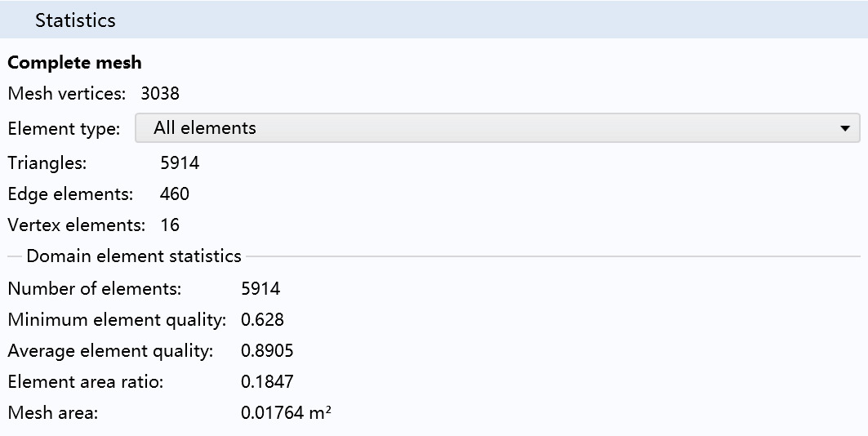The image size is (868, 436).
Task: Click the Triangles label
Action: pyautogui.click(x=47, y=163)
